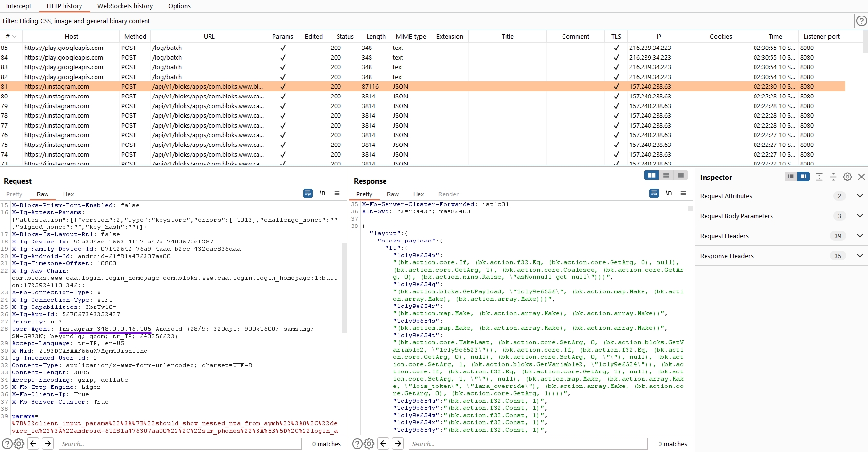Sort history by the # column
The image size is (868, 452).
coord(11,36)
